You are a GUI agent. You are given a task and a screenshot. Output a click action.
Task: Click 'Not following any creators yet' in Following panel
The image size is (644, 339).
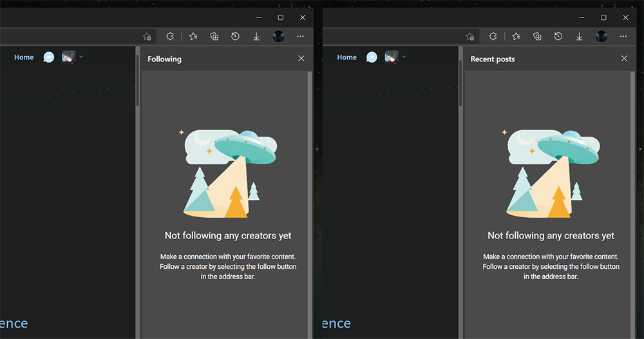click(x=228, y=235)
